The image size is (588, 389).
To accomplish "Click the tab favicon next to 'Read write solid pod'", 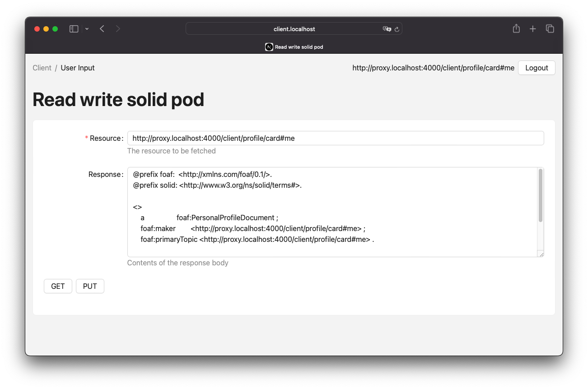I will (269, 47).
